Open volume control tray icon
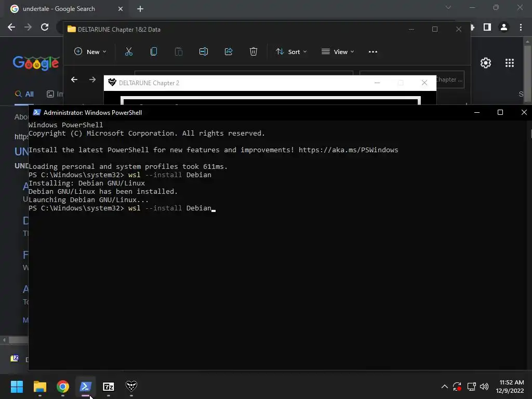Screen dimensions: 532x399 (x=484, y=387)
